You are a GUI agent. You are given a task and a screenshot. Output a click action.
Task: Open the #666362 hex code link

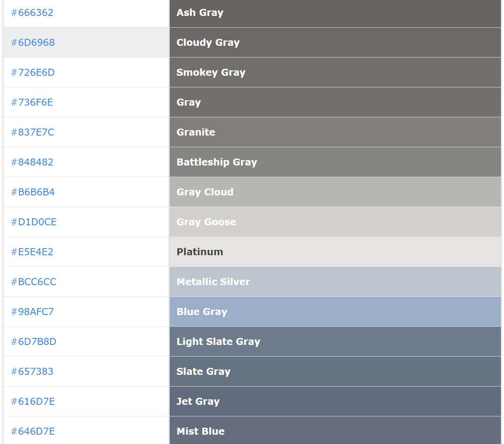point(32,13)
